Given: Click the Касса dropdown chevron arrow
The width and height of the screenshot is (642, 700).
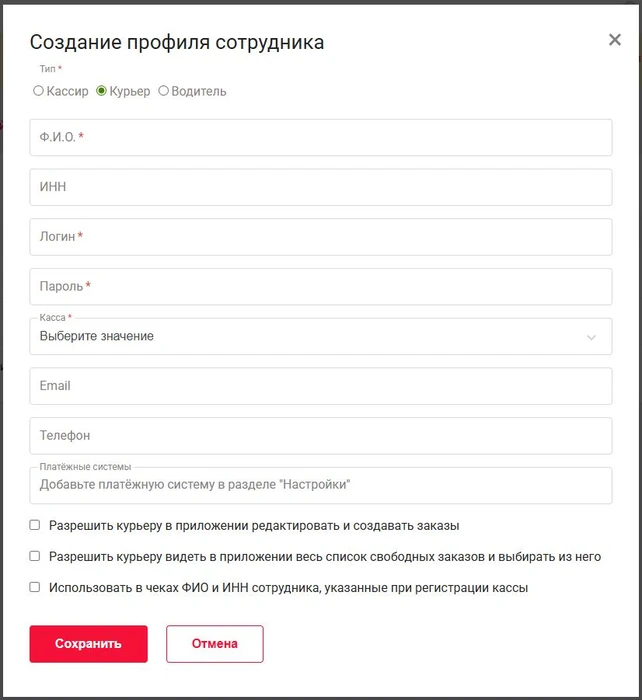Looking at the screenshot, I should click(592, 337).
